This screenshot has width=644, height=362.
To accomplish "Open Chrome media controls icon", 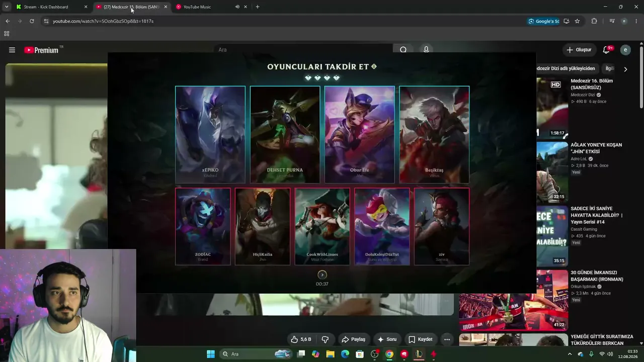I will click(612, 21).
